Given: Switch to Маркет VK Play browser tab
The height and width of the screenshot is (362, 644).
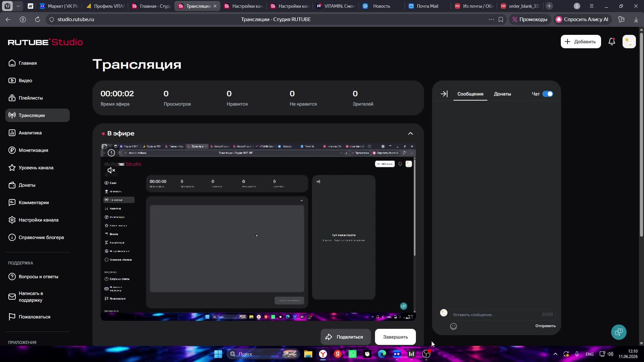Looking at the screenshot, I should (59, 6).
